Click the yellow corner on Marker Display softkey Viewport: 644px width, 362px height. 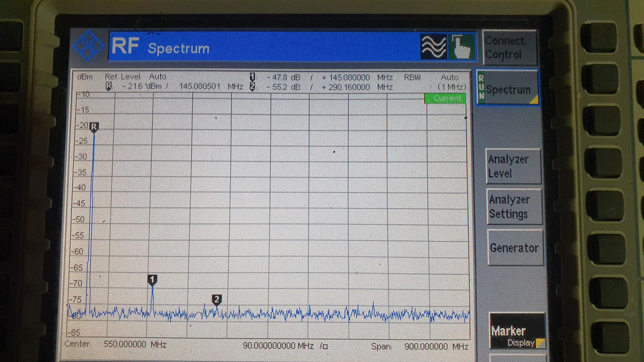point(540,343)
